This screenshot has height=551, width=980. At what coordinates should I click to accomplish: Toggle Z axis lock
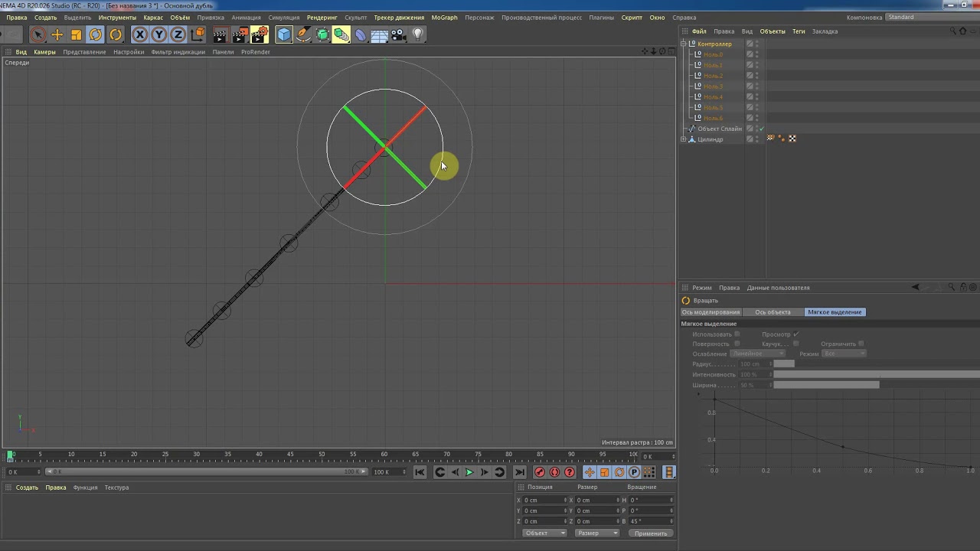click(x=178, y=34)
